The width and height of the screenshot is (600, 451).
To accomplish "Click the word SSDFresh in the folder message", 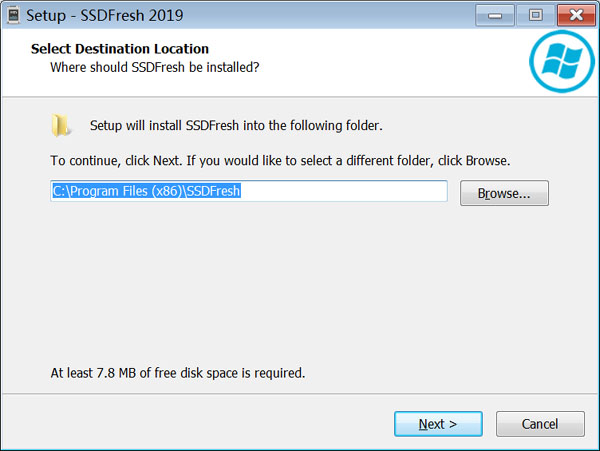I will [212, 125].
